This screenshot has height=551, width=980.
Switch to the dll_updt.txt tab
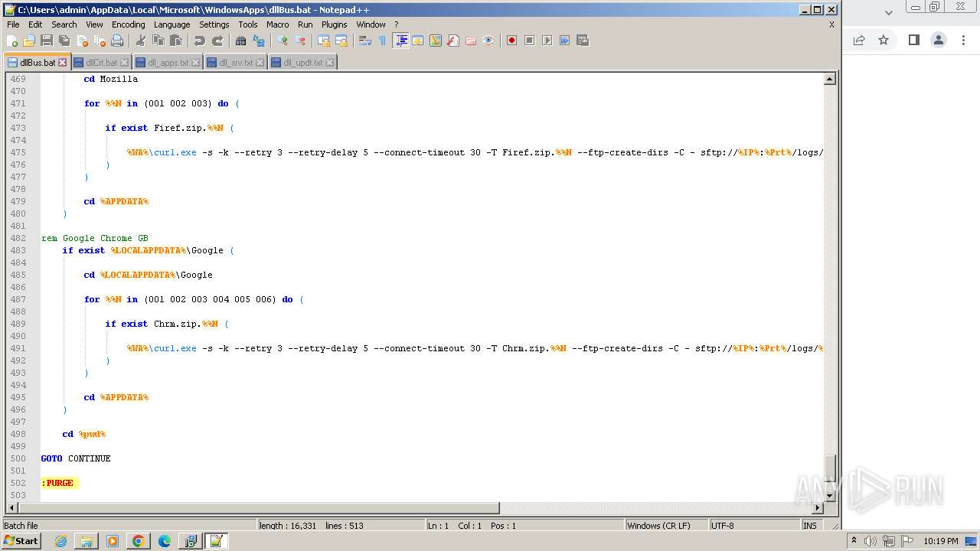coord(302,63)
